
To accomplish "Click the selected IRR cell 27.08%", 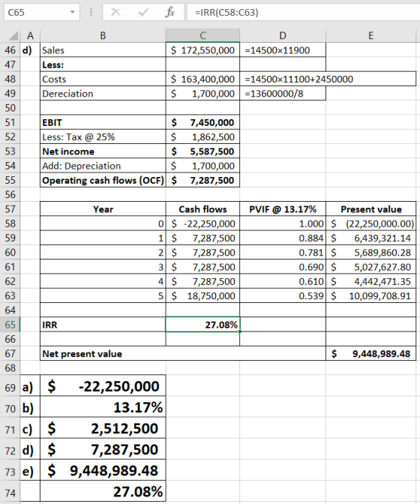I will click(x=202, y=325).
